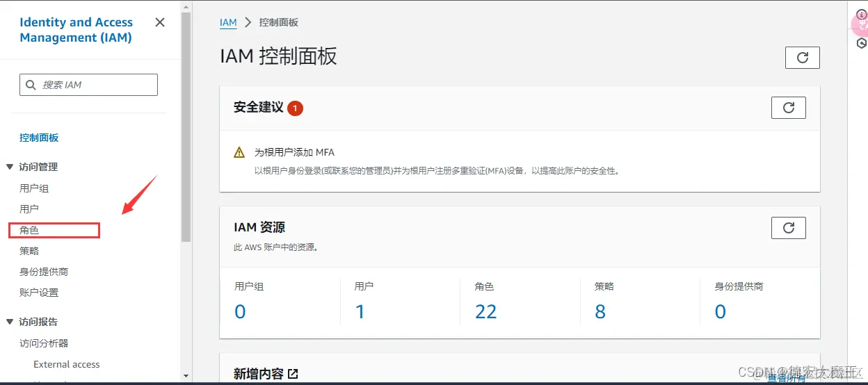Screen dimensions: 868x385
Task: Click the IAM breadcrumb link
Action: pyautogui.click(x=228, y=22)
